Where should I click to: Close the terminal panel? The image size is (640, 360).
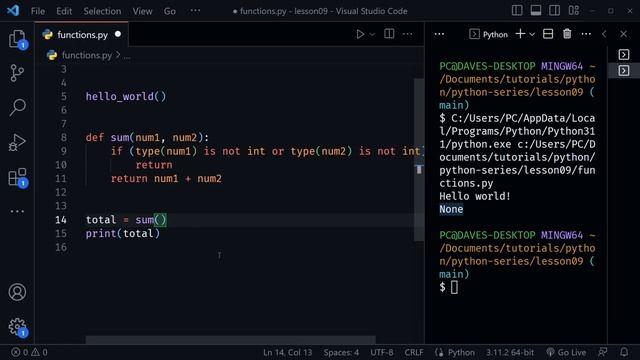click(x=623, y=34)
